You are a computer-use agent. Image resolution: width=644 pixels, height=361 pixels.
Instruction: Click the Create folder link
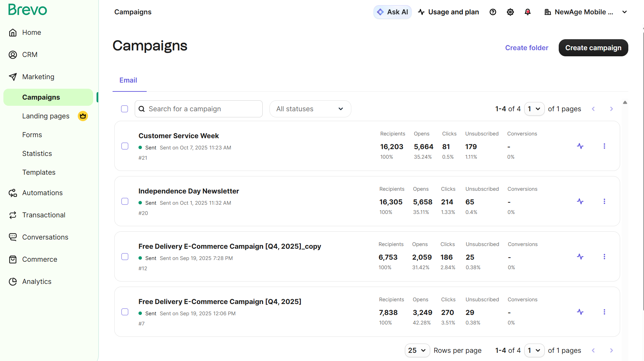click(526, 48)
